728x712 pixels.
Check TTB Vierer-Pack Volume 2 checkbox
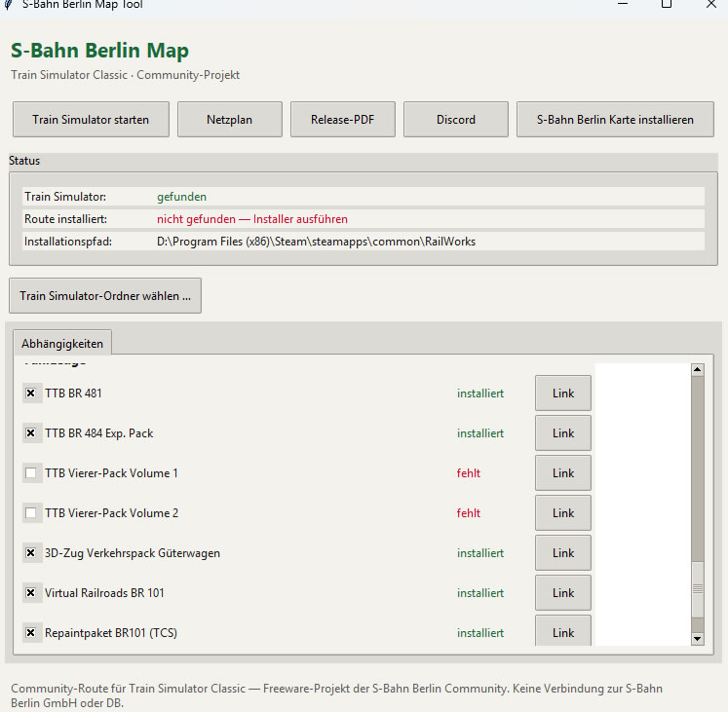tap(30, 513)
